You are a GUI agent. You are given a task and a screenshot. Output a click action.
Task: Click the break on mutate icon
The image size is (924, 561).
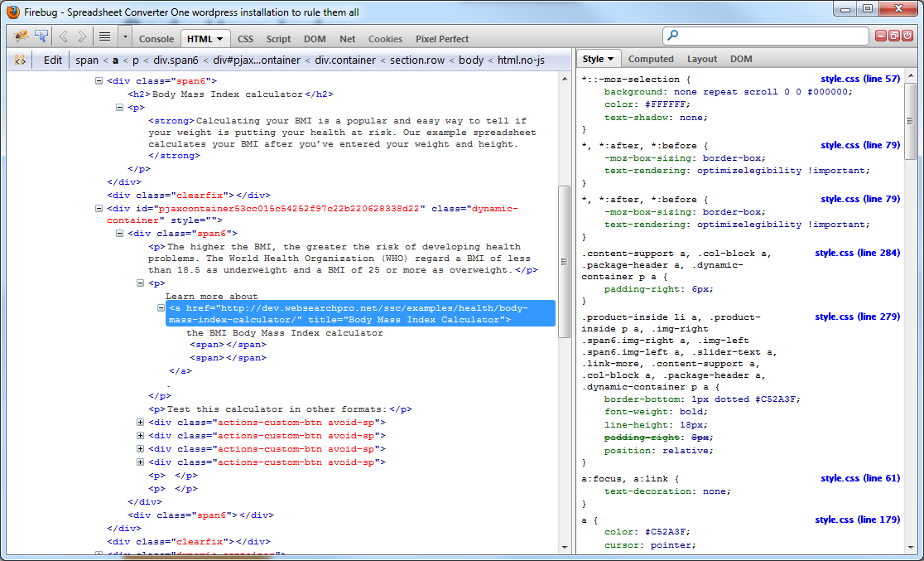(19, 60)
